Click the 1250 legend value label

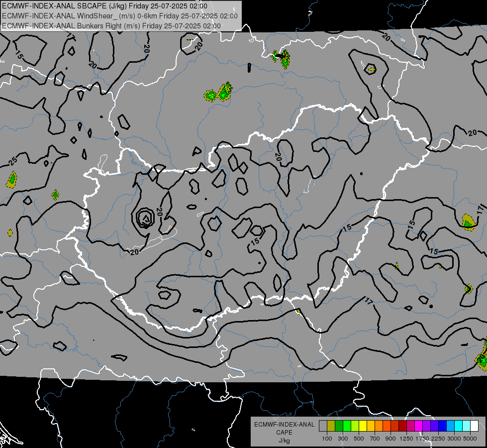click(406, 439)
